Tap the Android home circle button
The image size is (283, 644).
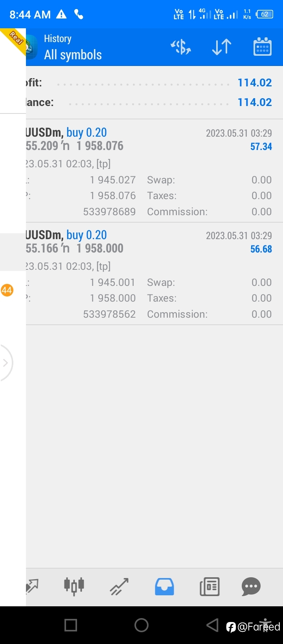point(141,625)
